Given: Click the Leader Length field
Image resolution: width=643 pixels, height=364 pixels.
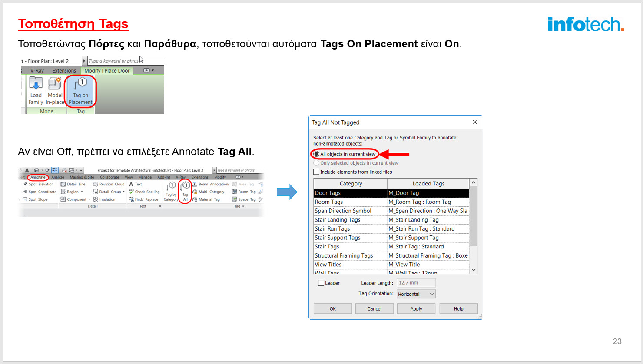Looking at the screenshot, I should click(416, 283).
